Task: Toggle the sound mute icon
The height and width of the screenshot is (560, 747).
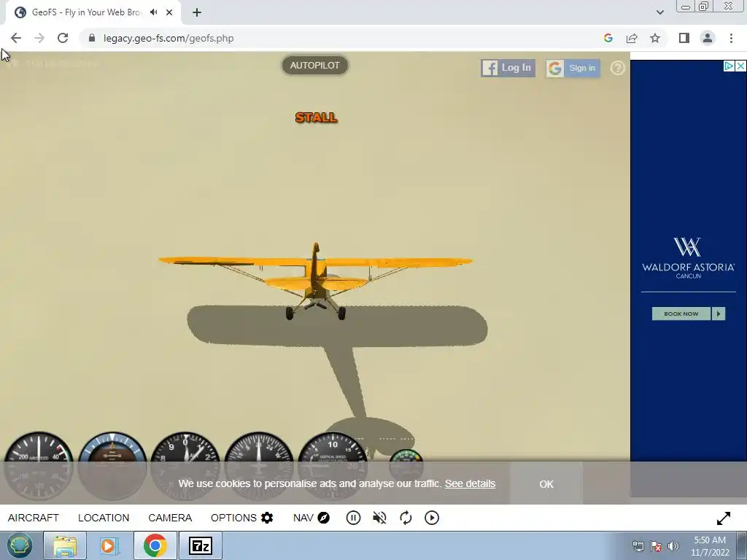Action: click(x=379, y=518)
